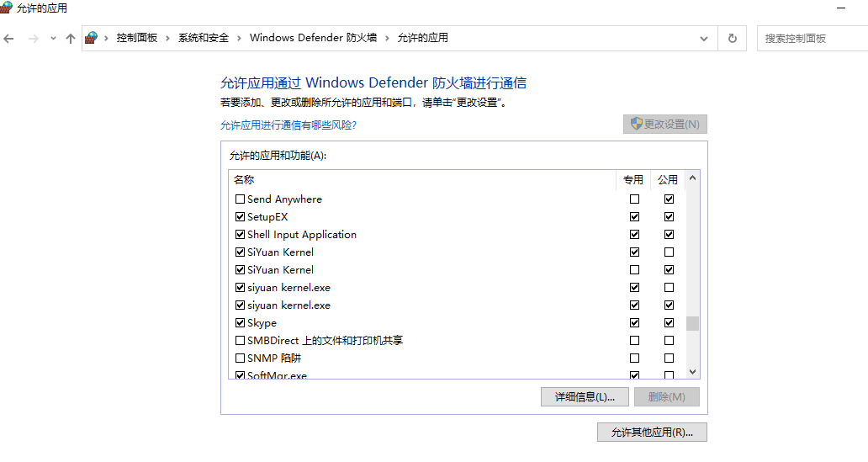The height and width of the screenshot is (462, 868).
Task: Select the Send Anywhere row text
Action: tap(284, 199)
